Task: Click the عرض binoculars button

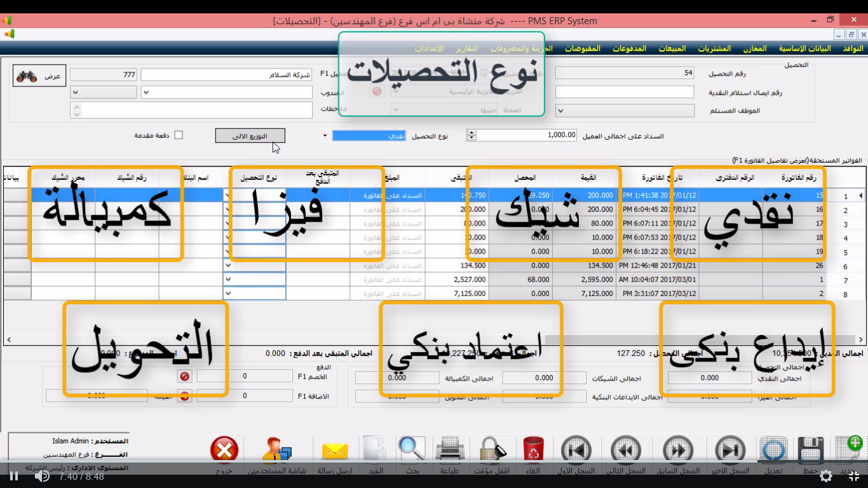Action: (x=39, y=76)
